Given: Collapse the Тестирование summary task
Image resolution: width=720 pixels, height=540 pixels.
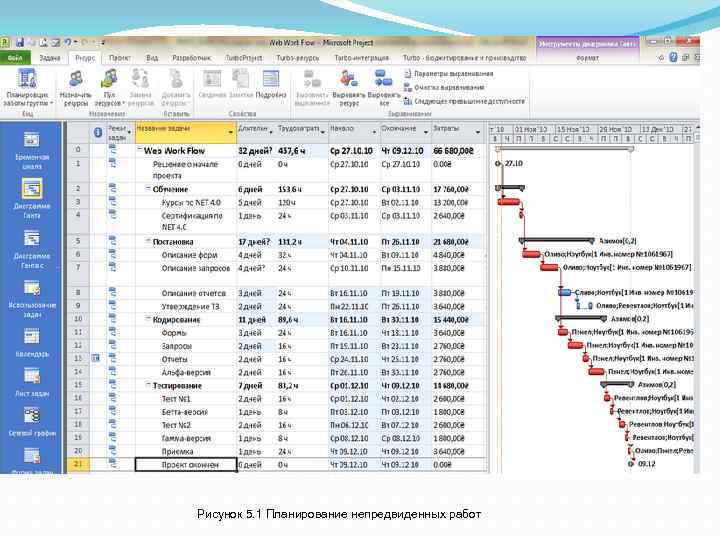Looking at the screenshot, I should 148,385.
